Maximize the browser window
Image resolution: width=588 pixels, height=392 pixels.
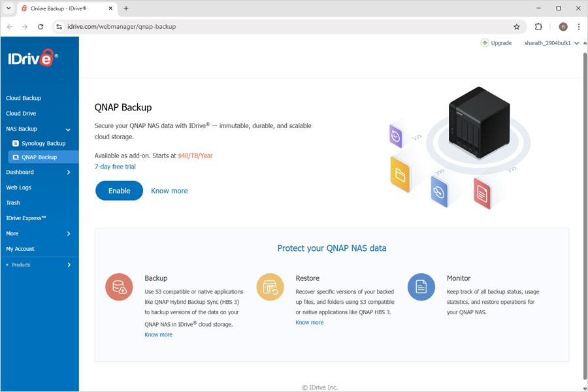click(559, 8)
